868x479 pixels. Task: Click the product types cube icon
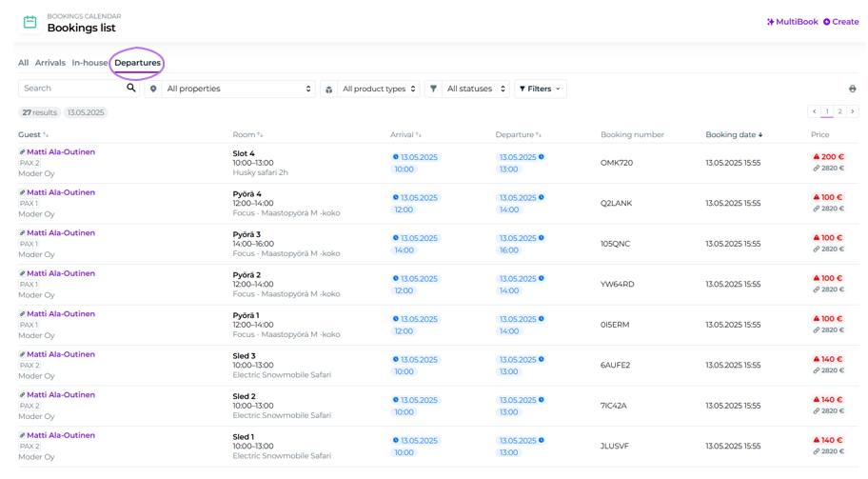pyautogui.click(x=328, y=90)
